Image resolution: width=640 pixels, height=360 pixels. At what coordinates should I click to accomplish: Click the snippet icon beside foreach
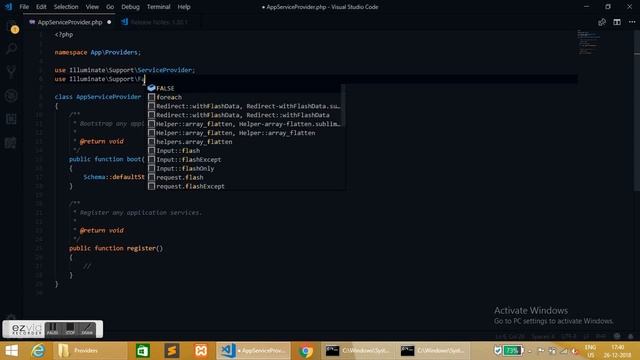[151, 97]
